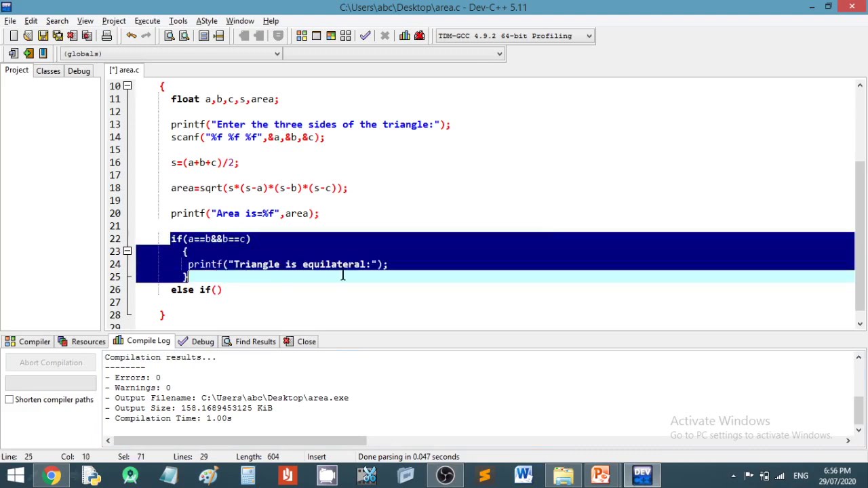Click Delete Profiling Information icon

click(x=419, y=36)
